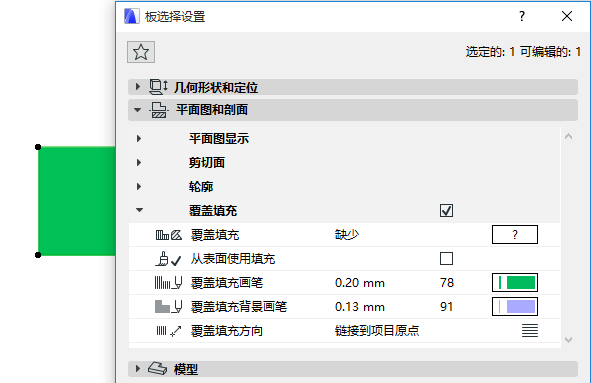Screen dimensions: 591x383
Task: Click the 平面图和剖面 panel icon
Action: [159, 110]
